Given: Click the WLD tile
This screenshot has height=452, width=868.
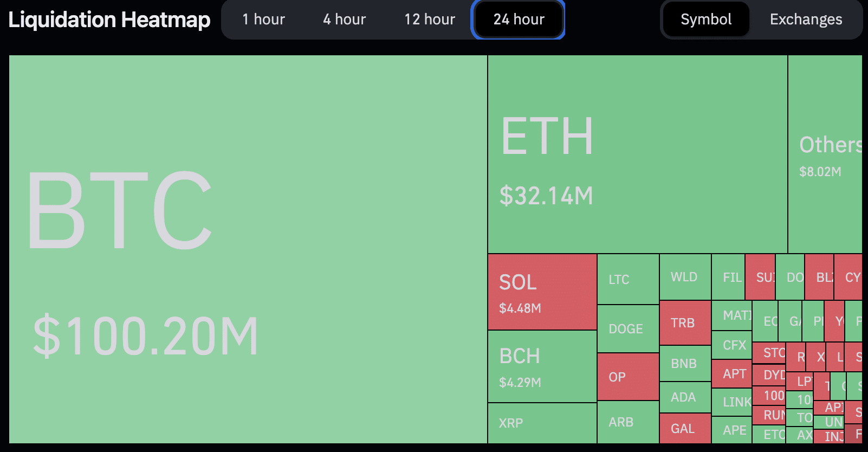Looking at the screenshot, I should pos(685,277).
